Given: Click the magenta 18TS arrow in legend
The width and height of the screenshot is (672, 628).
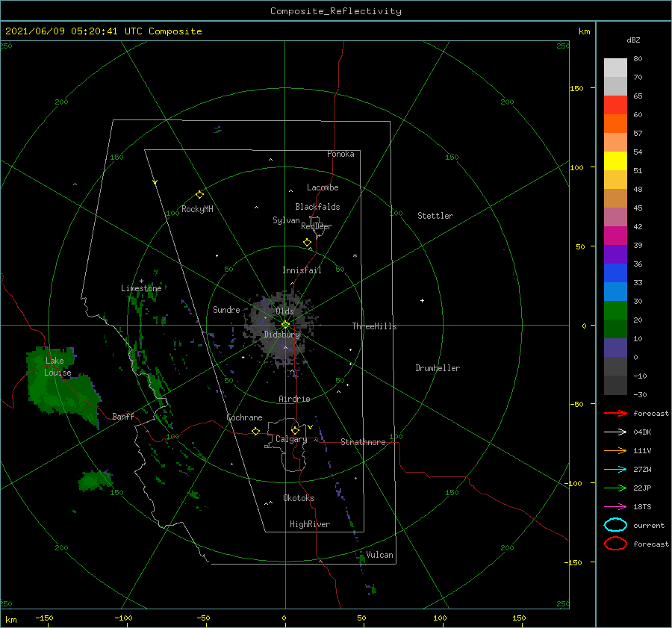Looking at the screenshot, I should 615,507.
